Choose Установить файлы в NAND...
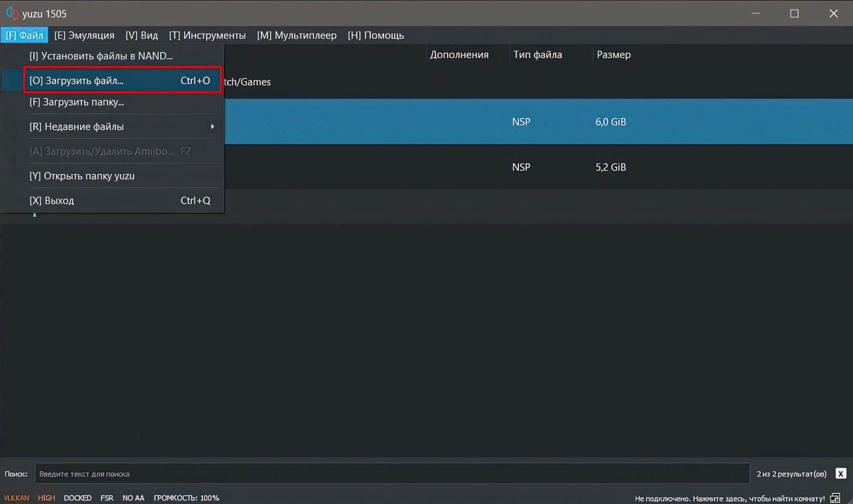This screenshot has height=504, width=853. pyautogui.click(x=101, y=56)
